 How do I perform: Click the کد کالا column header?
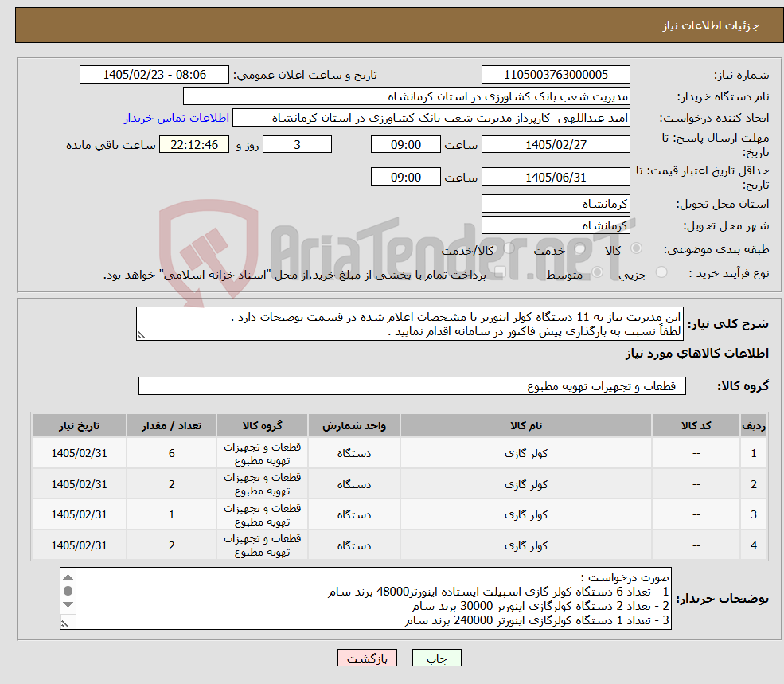pyautogui.click(x=696, y=425)
